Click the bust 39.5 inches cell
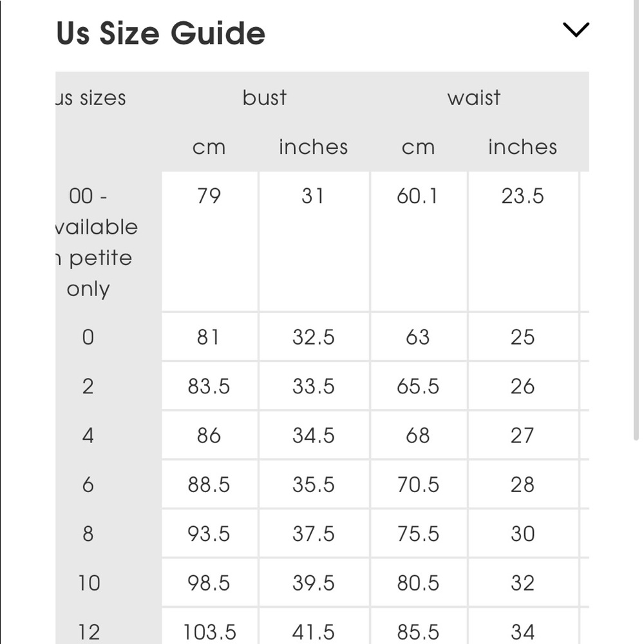This screenshot has height=644, width=644. click(x=314, y=583)
